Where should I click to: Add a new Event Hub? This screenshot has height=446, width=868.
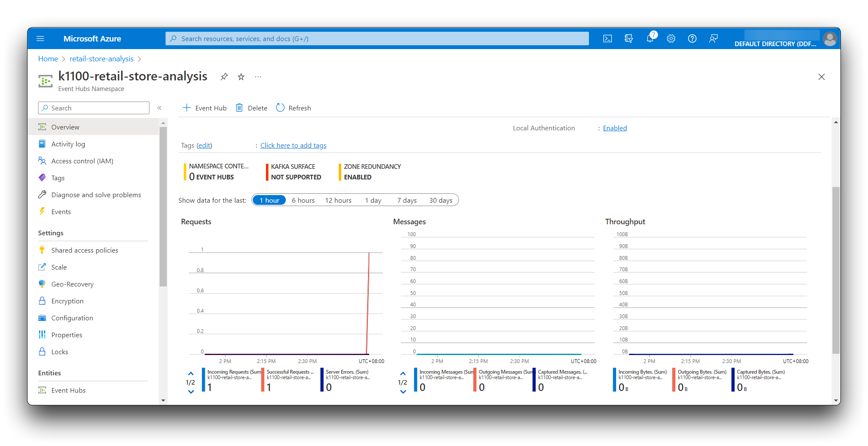click(x=205, y=108)
